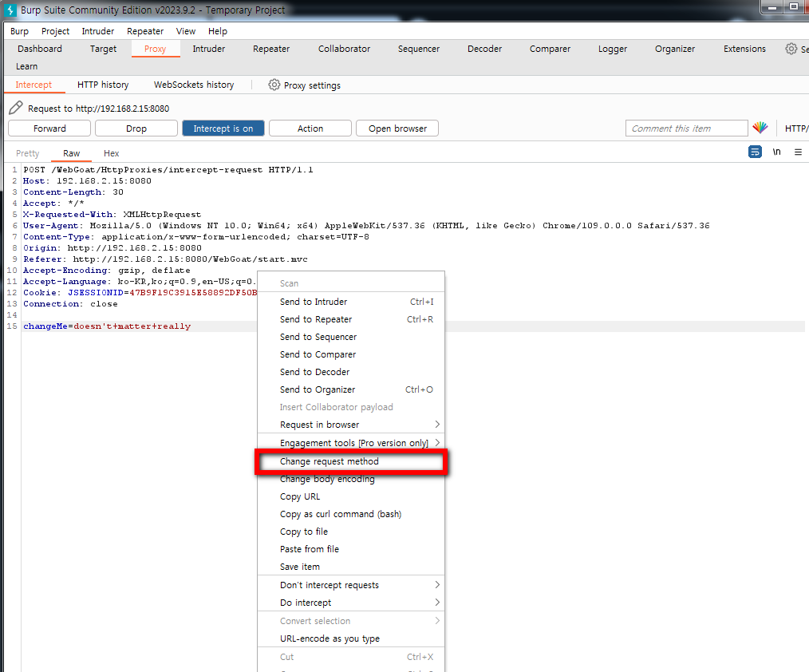
Task: Click the pencil edit icon beside Request target
Action: pos(16,108)
